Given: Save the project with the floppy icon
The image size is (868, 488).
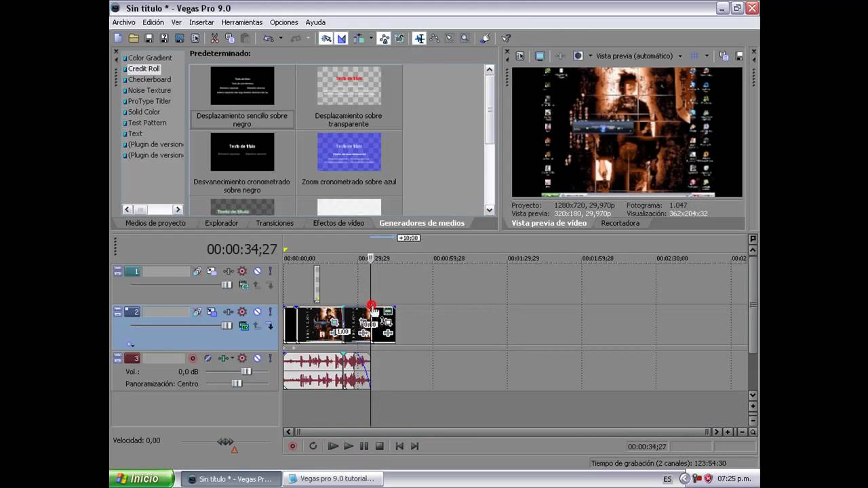Looking at the screenshot, I should [x=149, y=39].
